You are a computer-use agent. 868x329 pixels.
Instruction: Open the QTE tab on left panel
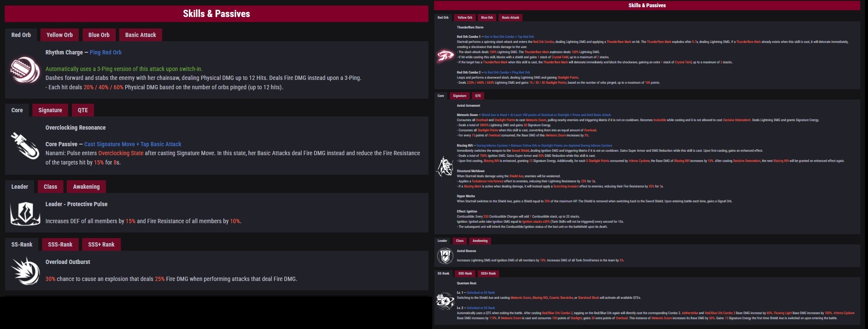tap(83, 110)
